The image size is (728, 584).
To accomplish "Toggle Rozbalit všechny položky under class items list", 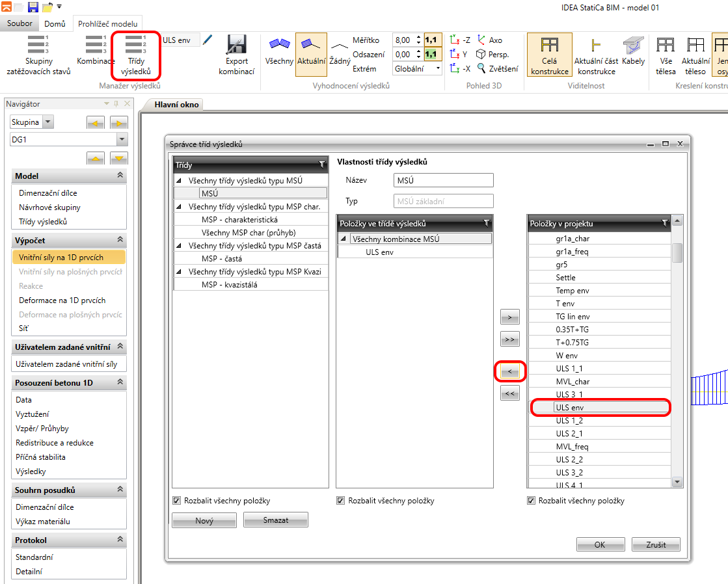I will pyautogui.click(x=341, y=501).
